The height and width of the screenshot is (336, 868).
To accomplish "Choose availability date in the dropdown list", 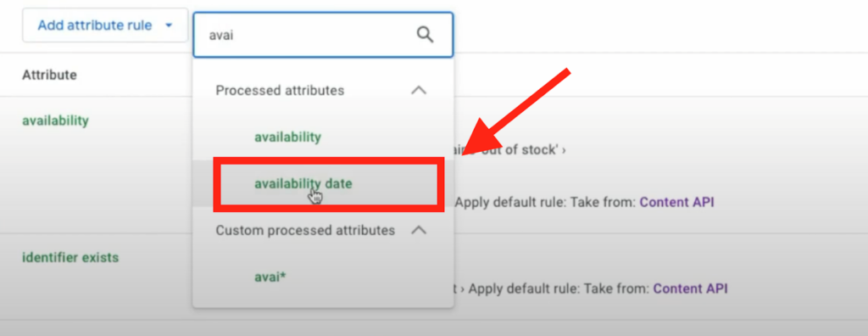I will [303, 183].
